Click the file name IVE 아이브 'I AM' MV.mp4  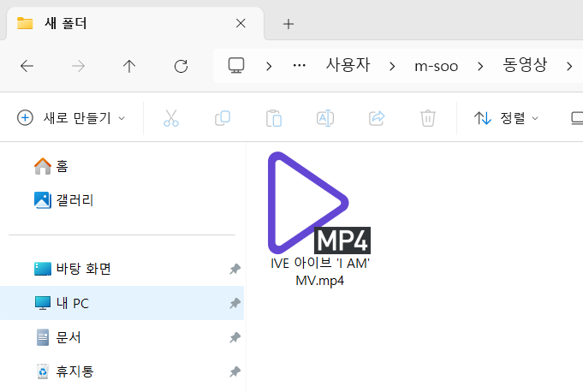320,271
